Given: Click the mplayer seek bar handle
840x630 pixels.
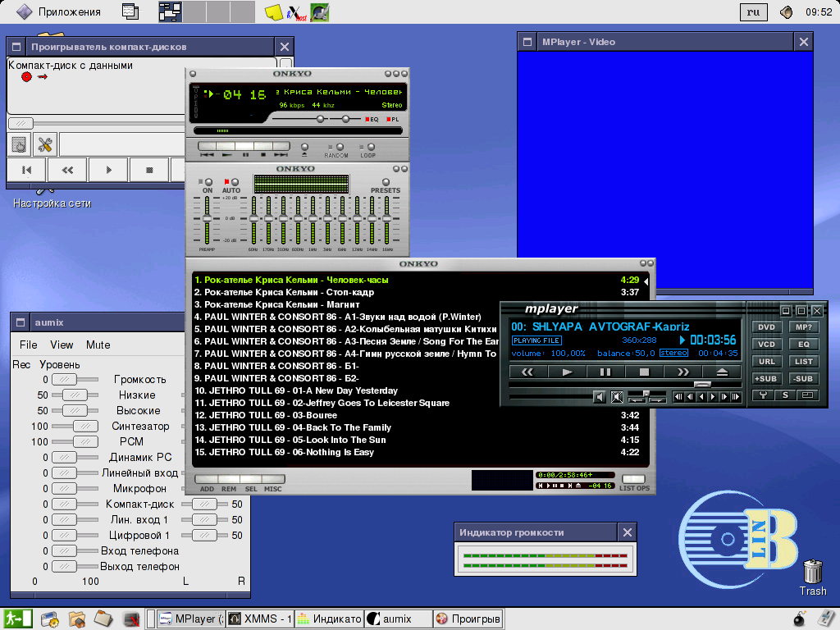Looking at the screenshot, I should click(702, 384).
